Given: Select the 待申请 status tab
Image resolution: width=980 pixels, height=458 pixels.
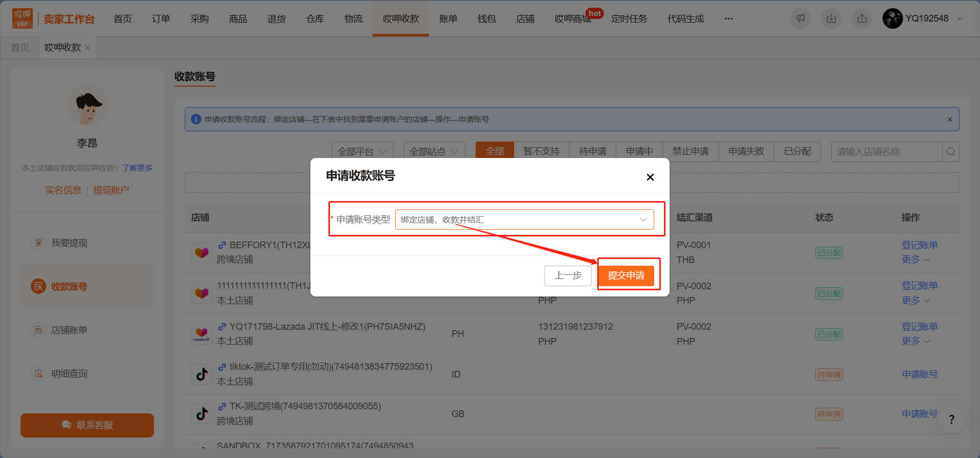Looking at the screenshot, I should click(593, 151).
